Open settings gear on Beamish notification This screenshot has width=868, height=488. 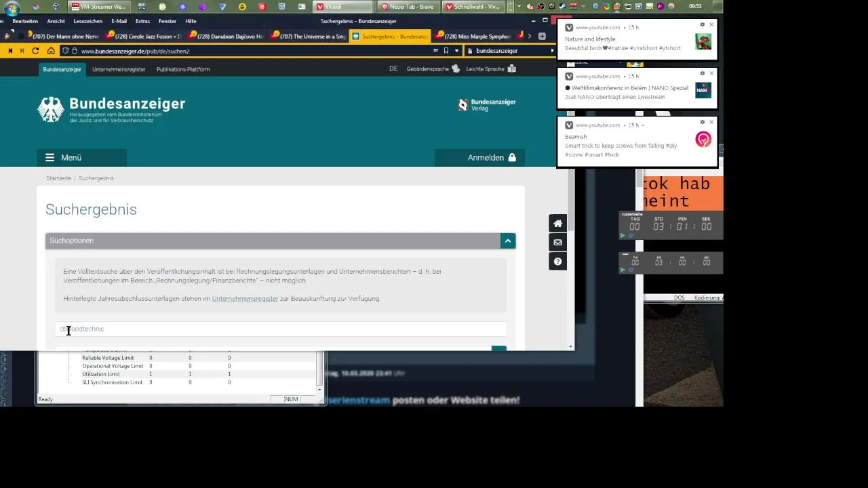pyautogui.click(x=703, y=123)
